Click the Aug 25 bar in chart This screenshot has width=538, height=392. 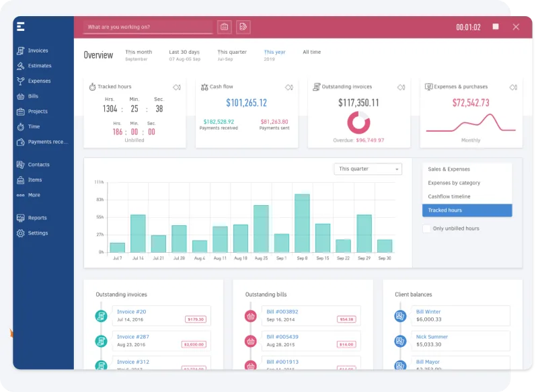(x=261, y=229)
